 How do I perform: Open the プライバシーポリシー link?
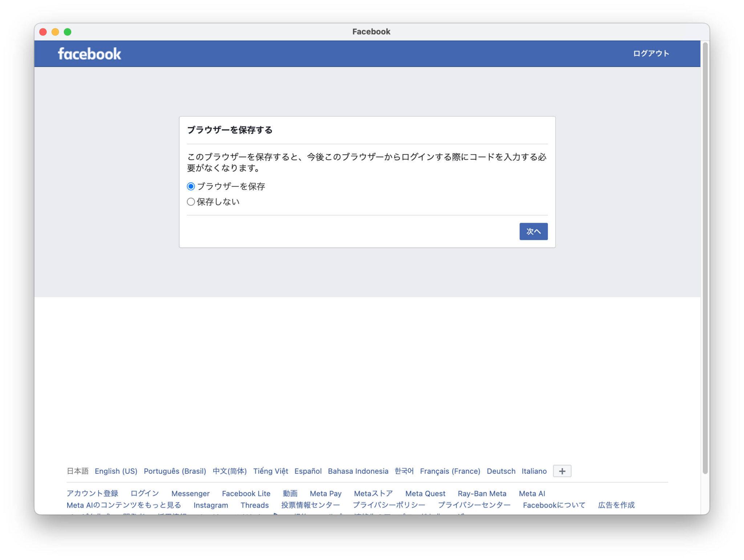coord(389,505)
